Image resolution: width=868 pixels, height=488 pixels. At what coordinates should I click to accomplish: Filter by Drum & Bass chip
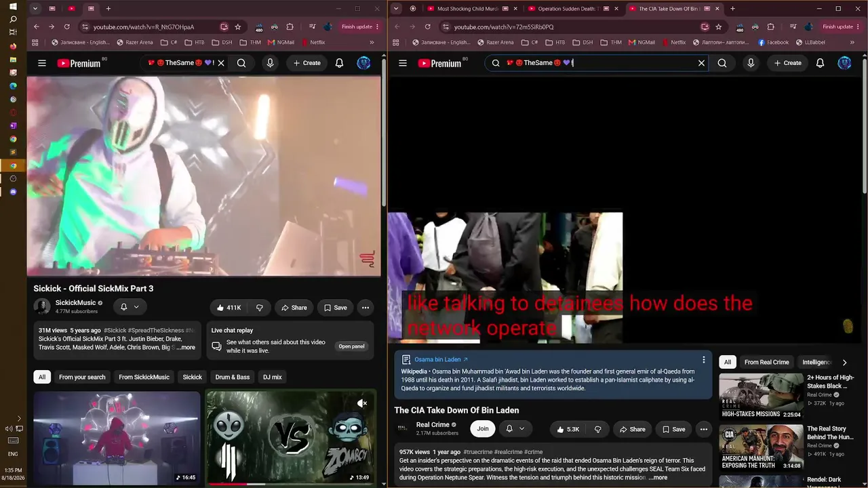tap(233, 377)
